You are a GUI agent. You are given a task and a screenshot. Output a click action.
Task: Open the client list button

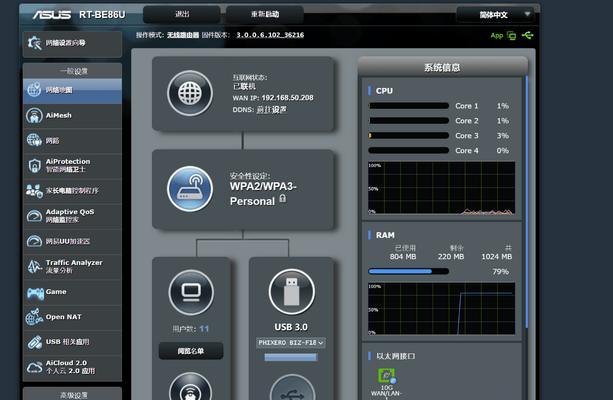tap(191, 351)
